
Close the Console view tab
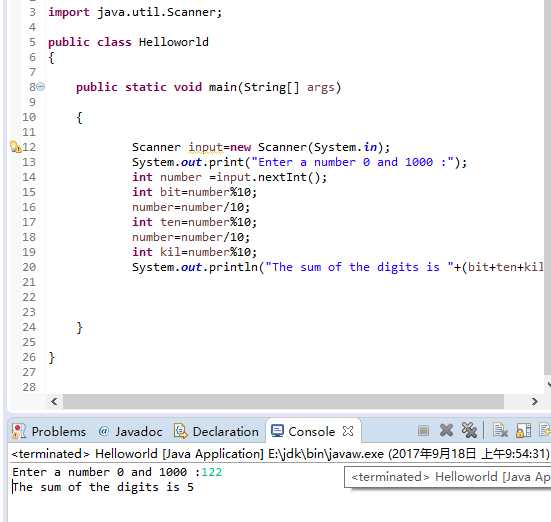tap(348, 431)
